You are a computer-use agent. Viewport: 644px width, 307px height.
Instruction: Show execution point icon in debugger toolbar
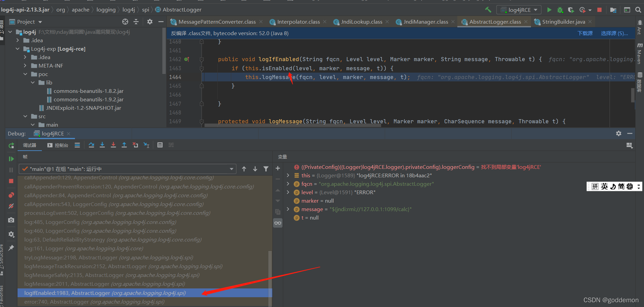(x=77, y=145)
